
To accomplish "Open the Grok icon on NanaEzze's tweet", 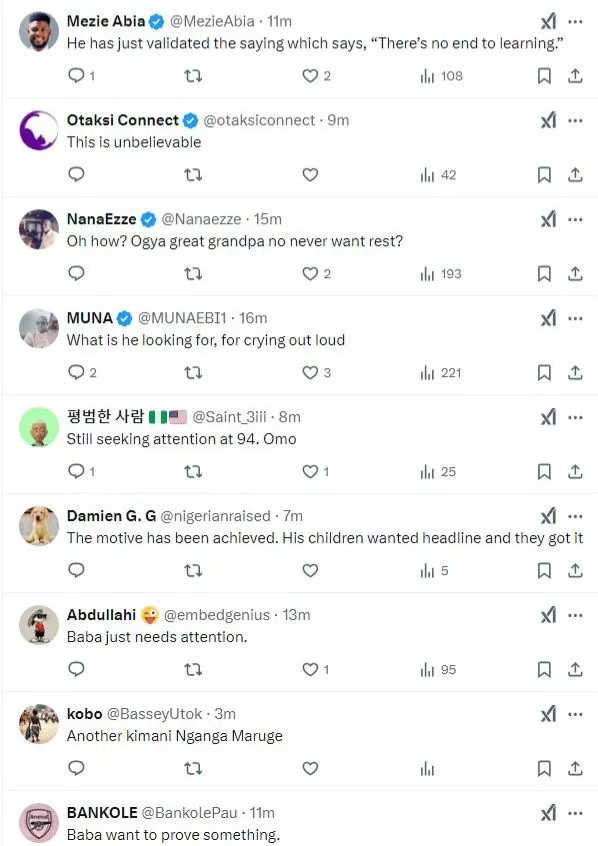I will tap(548, 220).
